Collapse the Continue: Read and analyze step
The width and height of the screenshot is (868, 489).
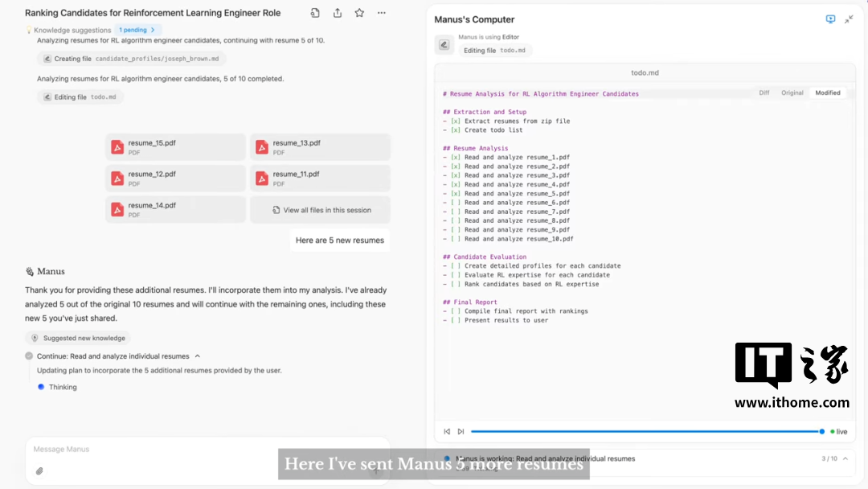pos(198,356)
